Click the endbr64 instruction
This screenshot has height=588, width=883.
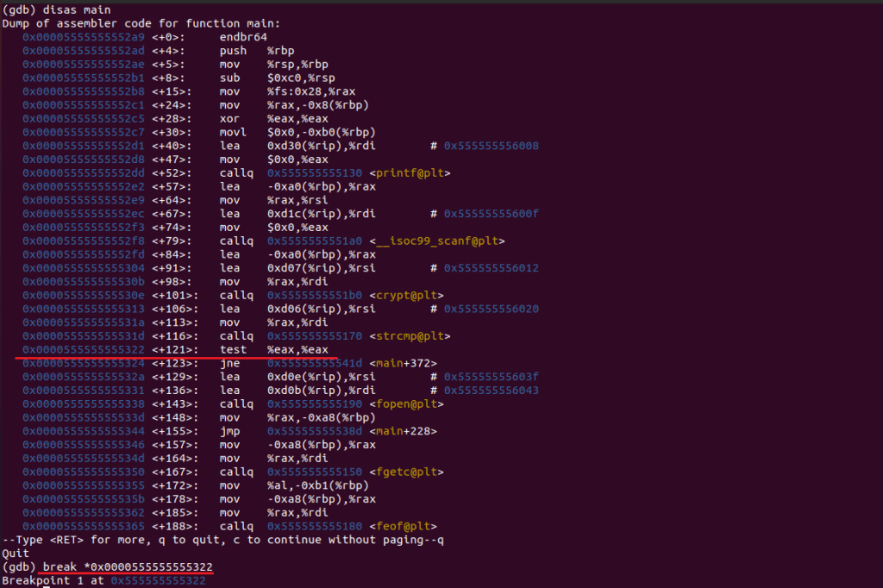[242, 37]
